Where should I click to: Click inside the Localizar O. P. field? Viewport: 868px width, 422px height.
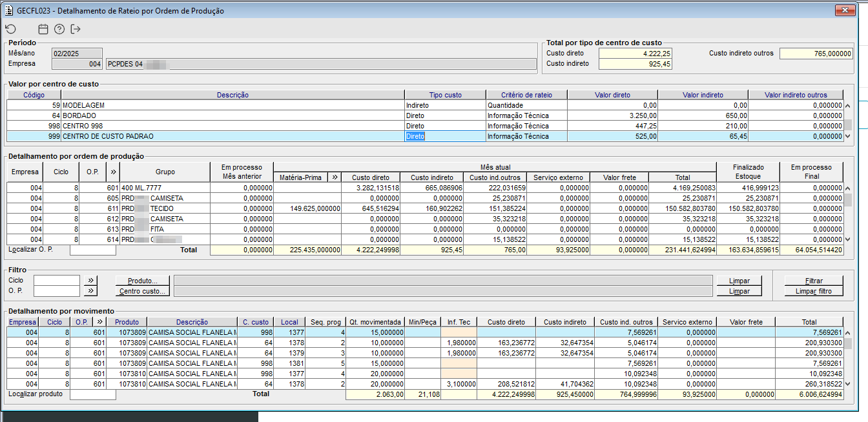92,250
